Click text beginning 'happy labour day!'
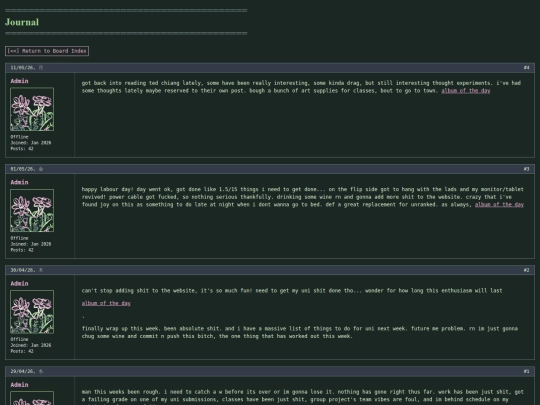This screenshot has height=405, width=540. point(303,197)
